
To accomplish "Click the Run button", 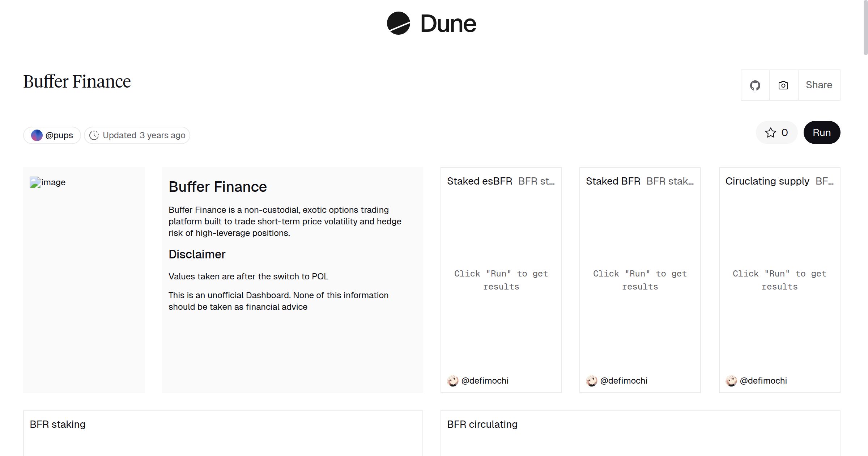I will pyautogui.click(x=822, y=132).
